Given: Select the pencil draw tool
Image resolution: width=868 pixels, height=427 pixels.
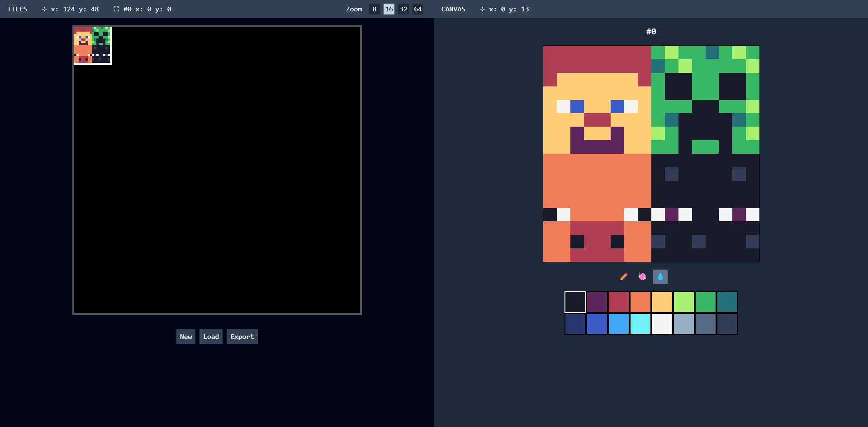Looking at the screenshot, I should (624, 277).
